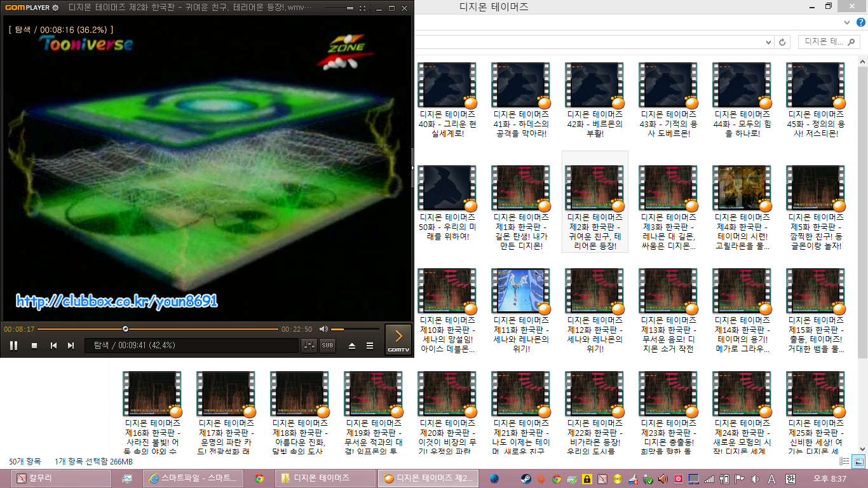Select the 제25화 한국판 video file
Viewport: 868px width, 488px height.
coord(816,414)
